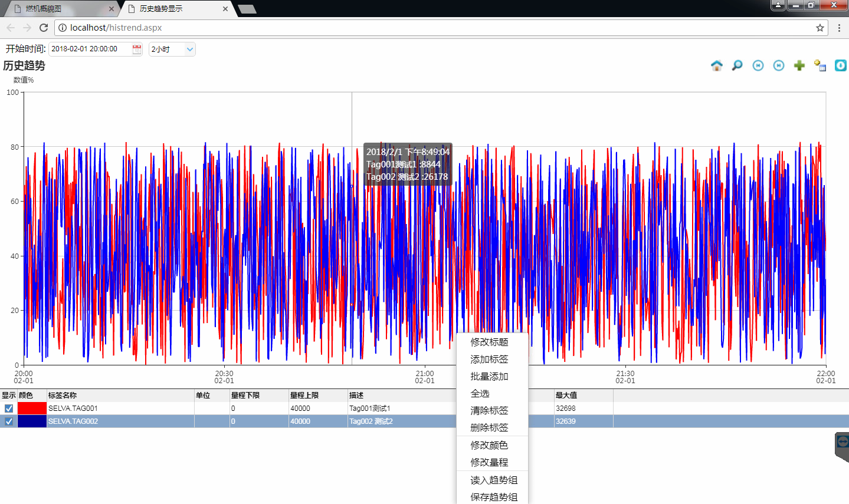Click the side panel handle icon at right edge
The height and width of the screenshot is (504, 849).
point(842,447)
